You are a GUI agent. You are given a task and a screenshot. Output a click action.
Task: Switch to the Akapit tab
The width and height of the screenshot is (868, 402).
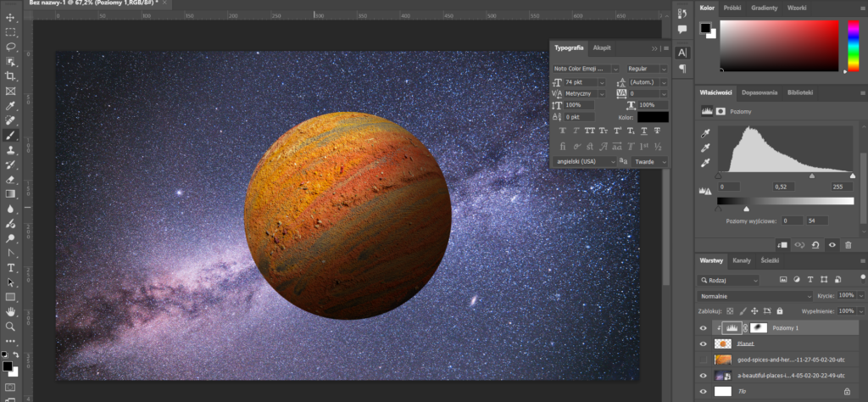pyautogui.click(x=602, y=47)
